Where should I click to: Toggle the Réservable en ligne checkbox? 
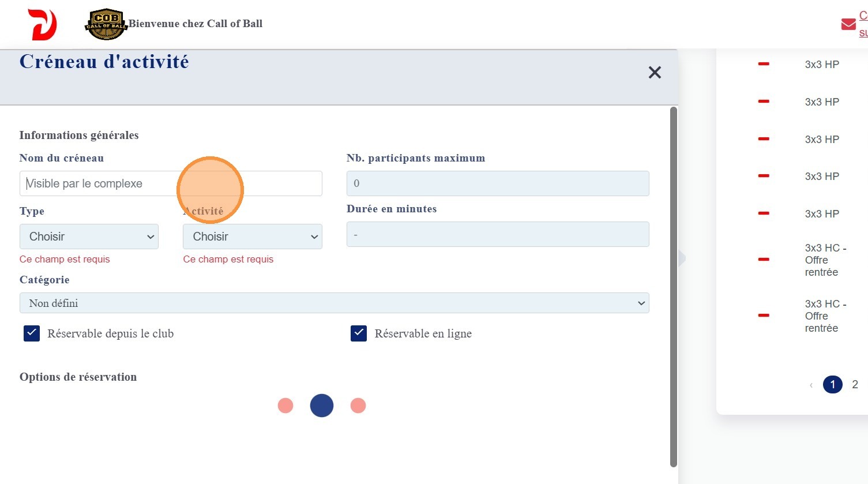pyautogui.click(x=359, y=333)
